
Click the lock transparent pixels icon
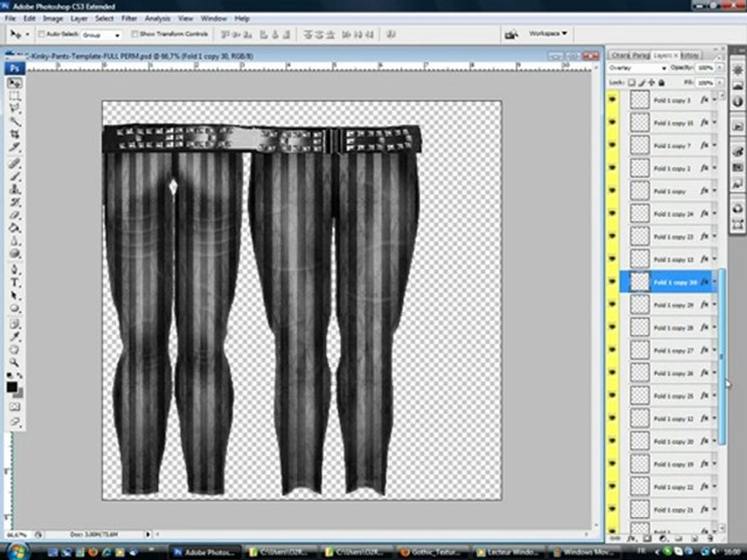pos(631,83)
